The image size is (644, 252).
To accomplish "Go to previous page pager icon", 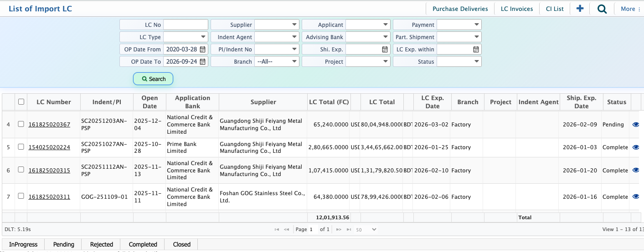I will click(287, 229).
